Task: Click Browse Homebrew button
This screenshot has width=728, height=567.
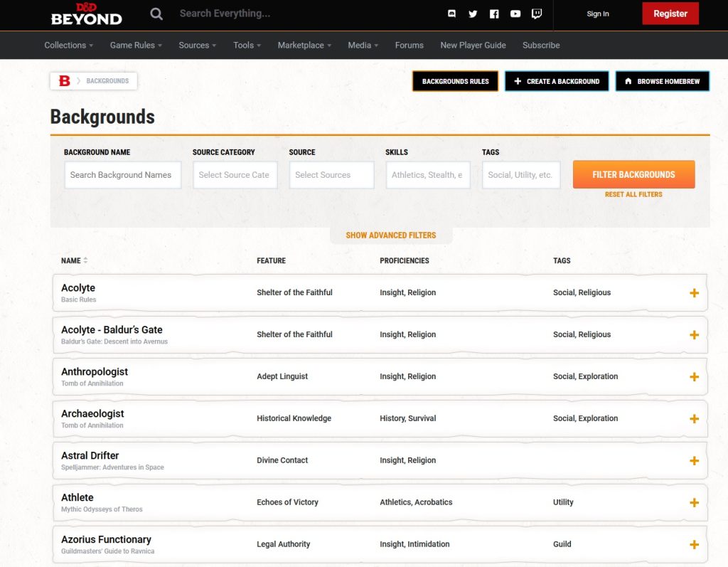Action: click(663, 81)
